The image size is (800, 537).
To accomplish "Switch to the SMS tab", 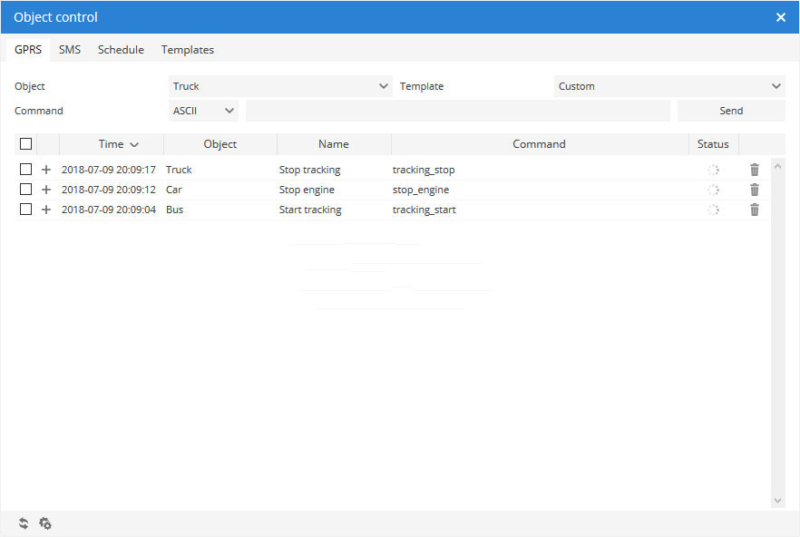I will 69,50.
